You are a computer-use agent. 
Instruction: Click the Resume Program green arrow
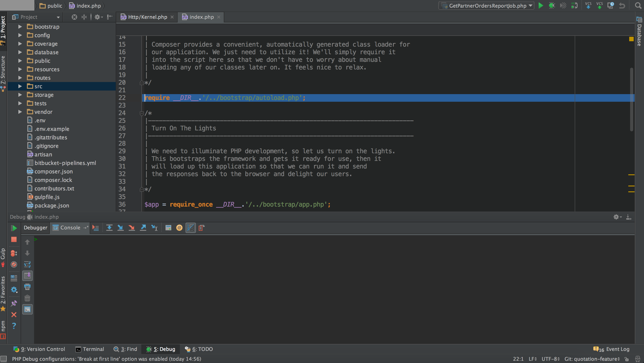coord(14,228)
